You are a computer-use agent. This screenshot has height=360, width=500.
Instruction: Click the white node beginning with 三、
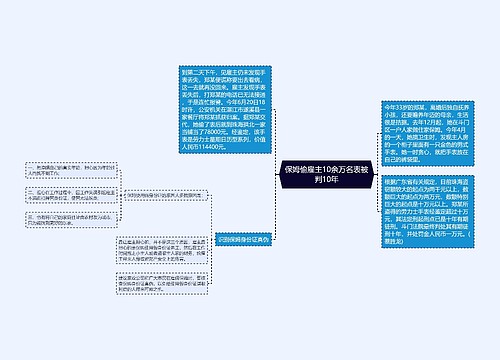[71, 220]
